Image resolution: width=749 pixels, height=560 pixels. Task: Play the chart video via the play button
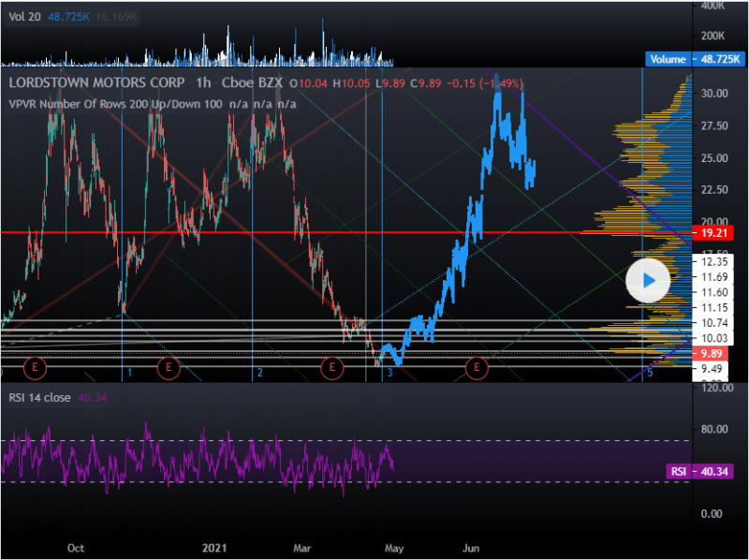tap(648, 281)
